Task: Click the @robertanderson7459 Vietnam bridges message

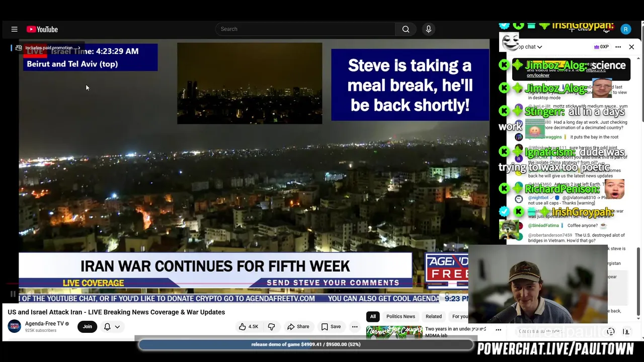Action: [577, 238]
